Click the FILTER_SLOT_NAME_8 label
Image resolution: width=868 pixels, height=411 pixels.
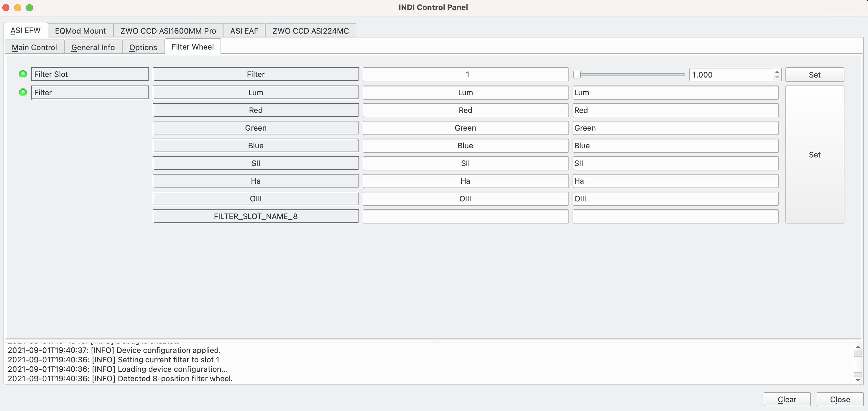point(255,216)
